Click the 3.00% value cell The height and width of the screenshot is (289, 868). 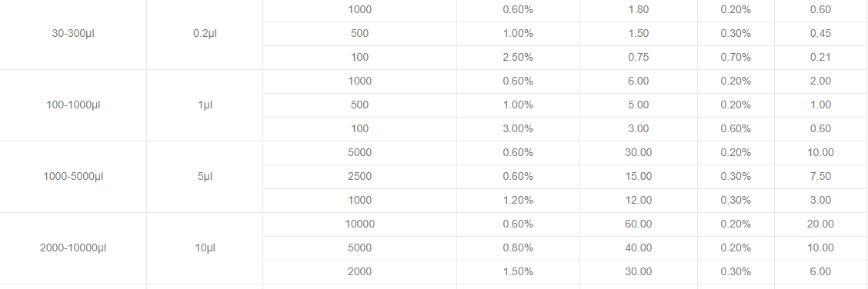pos(518,129)
